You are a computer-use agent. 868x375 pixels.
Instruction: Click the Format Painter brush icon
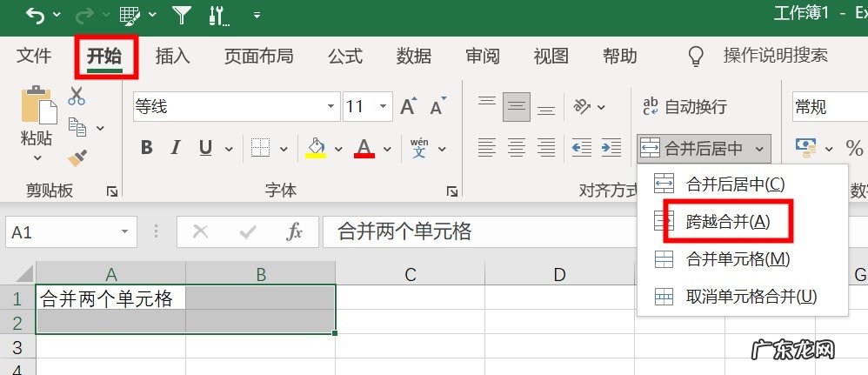[x=77, y=157]
